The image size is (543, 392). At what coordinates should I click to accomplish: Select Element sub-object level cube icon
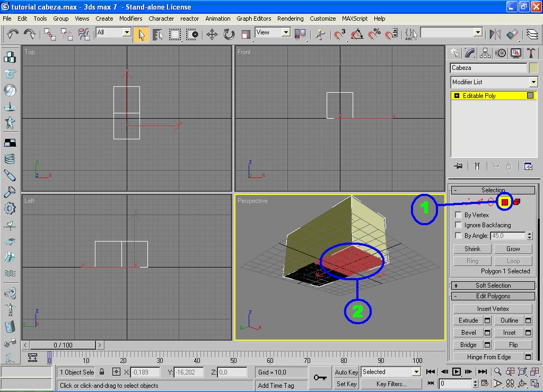[516, 202]
